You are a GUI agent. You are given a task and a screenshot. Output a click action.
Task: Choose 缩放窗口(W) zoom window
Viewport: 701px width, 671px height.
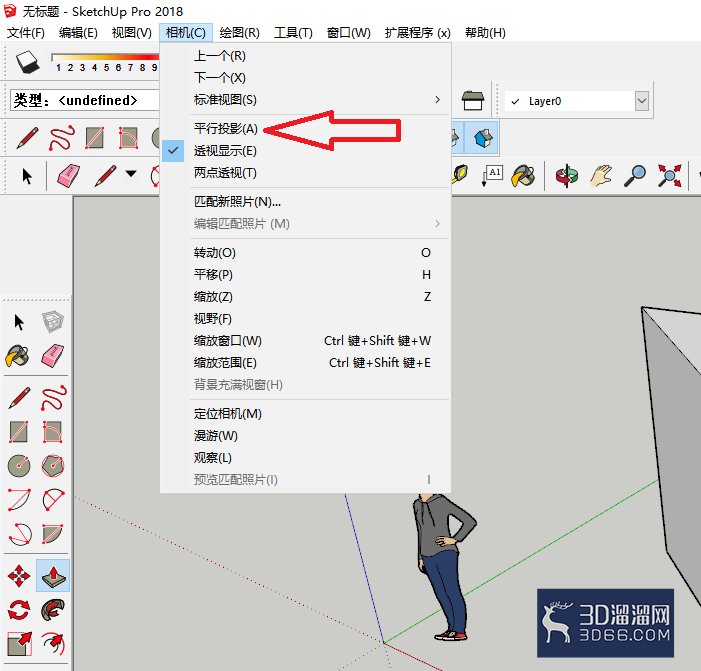point(305,341)
